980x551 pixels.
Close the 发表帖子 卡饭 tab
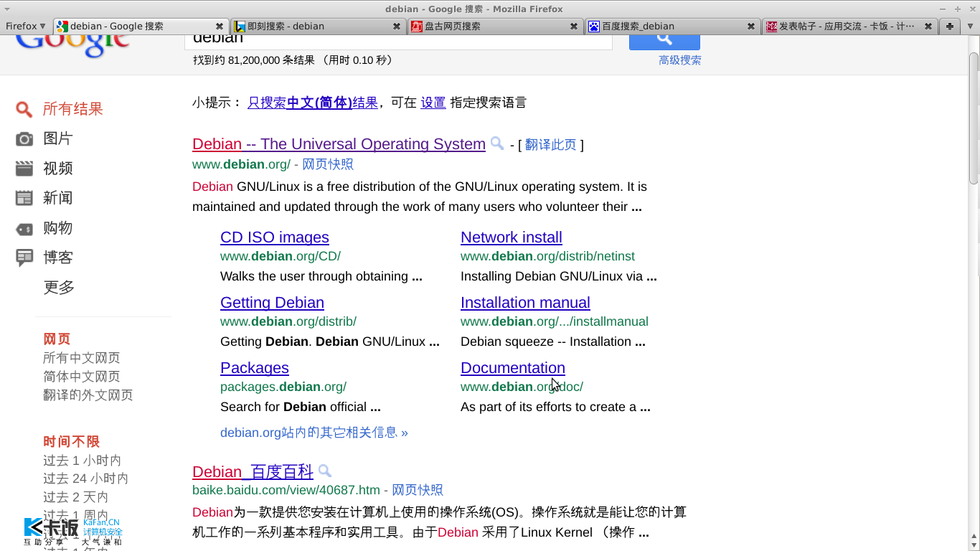click(x=928, y=26)
